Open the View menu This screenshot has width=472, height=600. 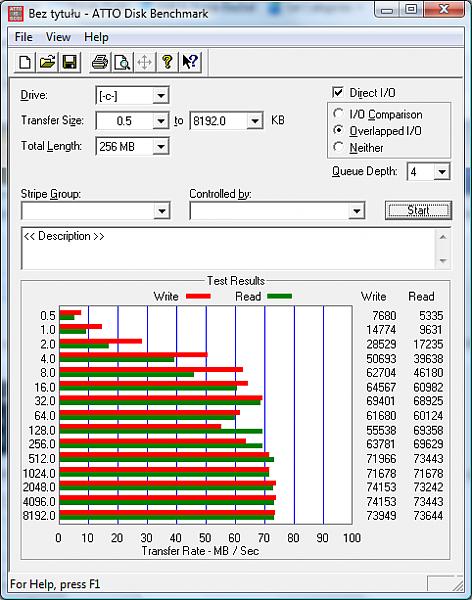point(58,37)
